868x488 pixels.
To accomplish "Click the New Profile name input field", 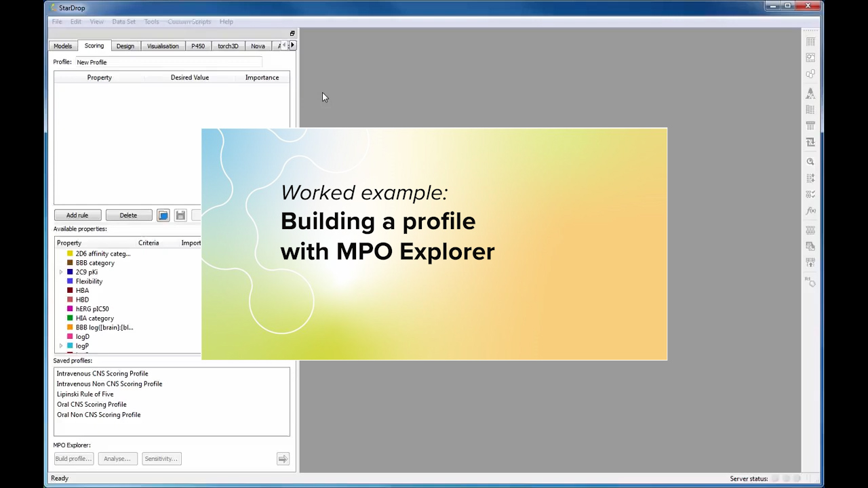I will [170, 62].
